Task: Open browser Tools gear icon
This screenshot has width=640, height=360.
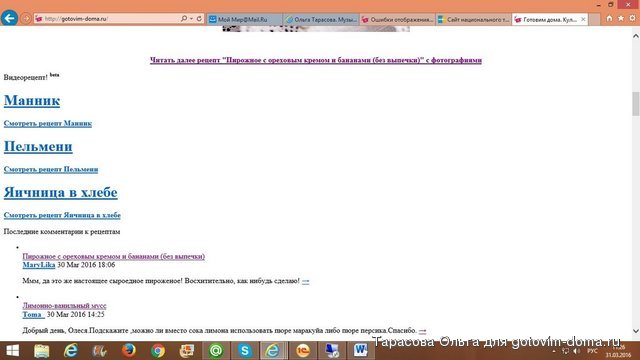Action: coord(633,18)
